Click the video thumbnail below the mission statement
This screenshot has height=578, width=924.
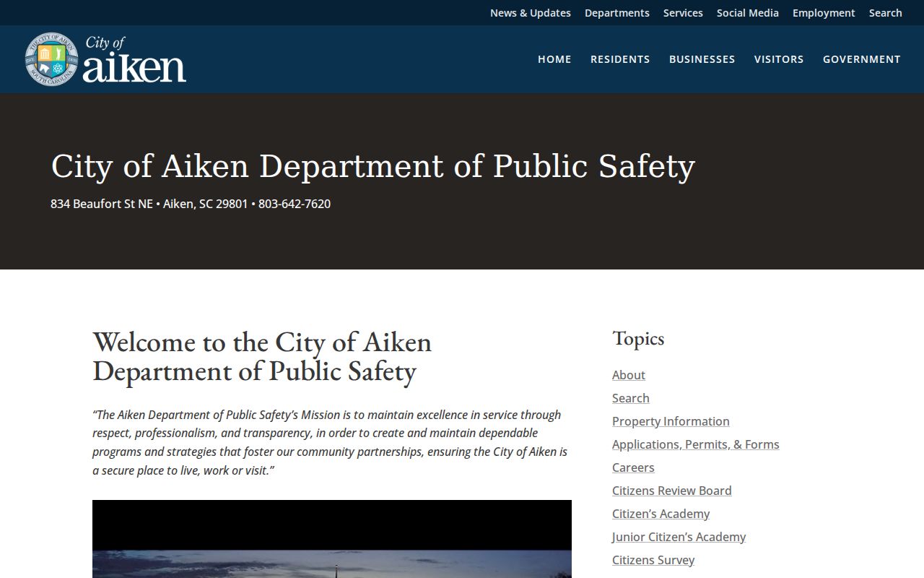pyautogui.click(x=332, y=539)
